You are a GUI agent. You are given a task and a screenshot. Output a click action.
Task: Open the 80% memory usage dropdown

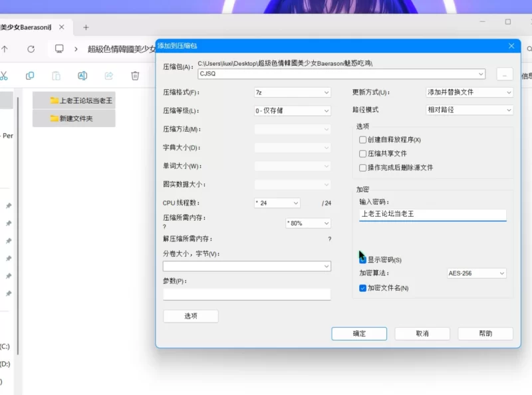click(308, 223)
